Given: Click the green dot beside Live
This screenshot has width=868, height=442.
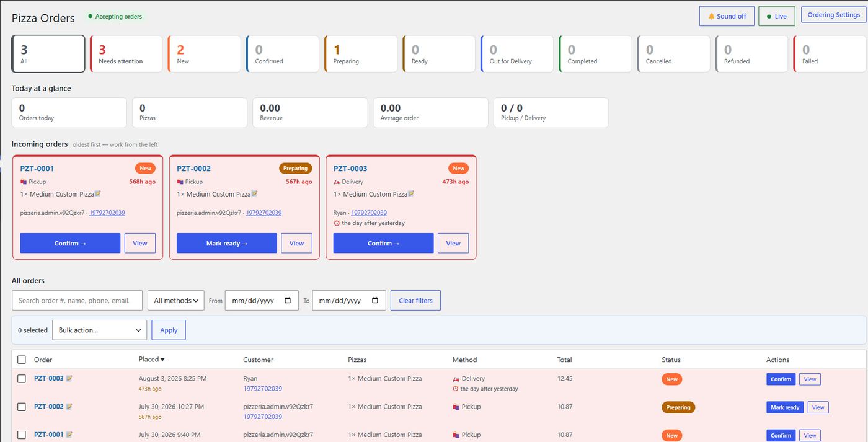Looking at the screenshot, I should pos(769,17).
